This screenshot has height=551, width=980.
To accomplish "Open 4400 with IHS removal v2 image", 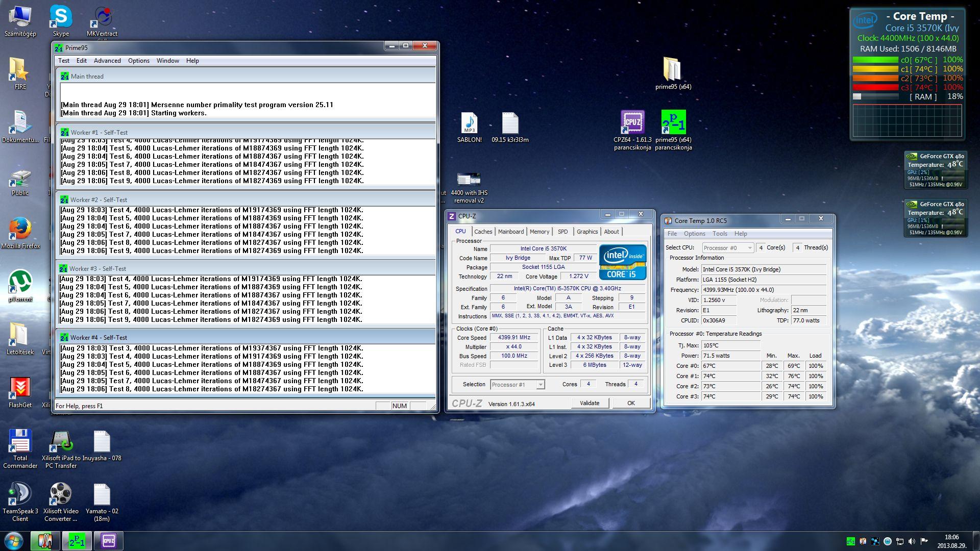I will 469,188.
